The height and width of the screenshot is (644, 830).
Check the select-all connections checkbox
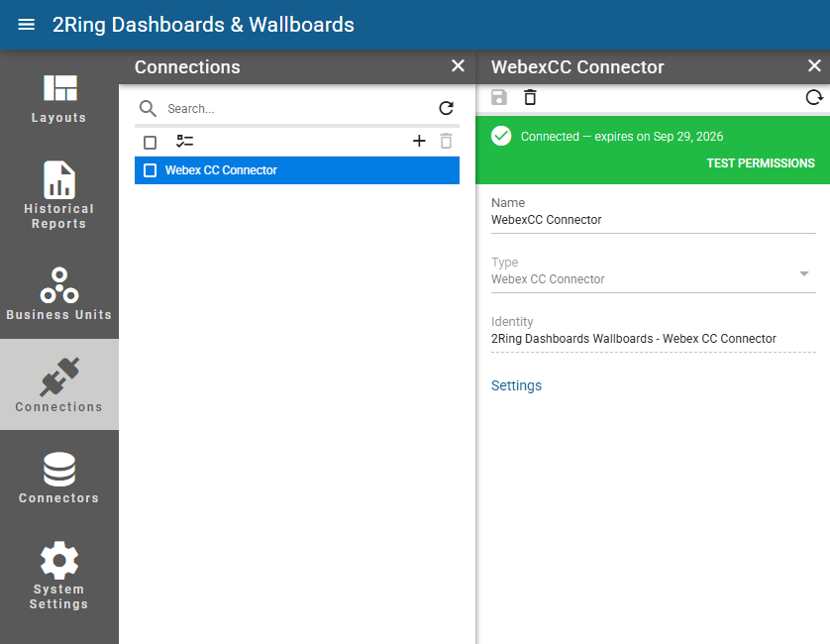pos(151,143)
